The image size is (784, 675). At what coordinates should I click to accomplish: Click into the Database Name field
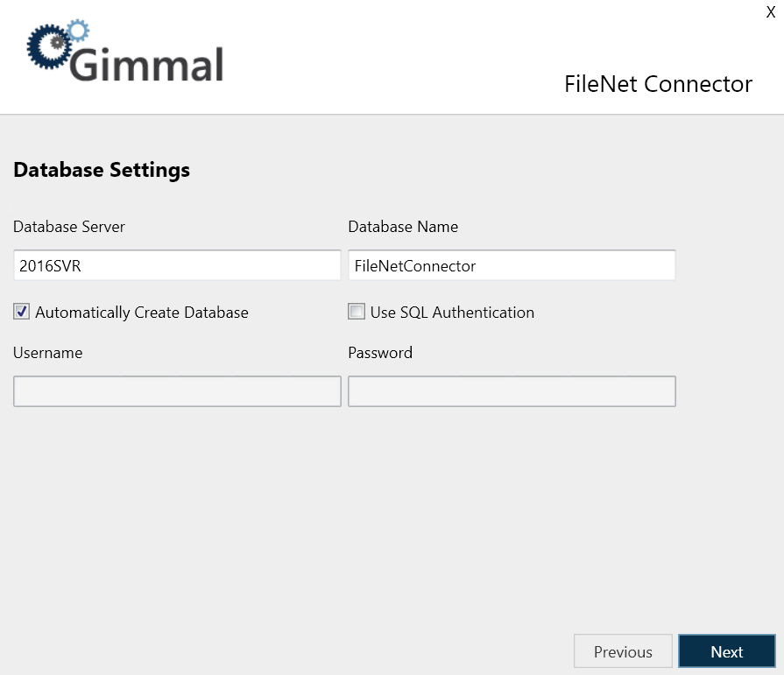point(512,265)
